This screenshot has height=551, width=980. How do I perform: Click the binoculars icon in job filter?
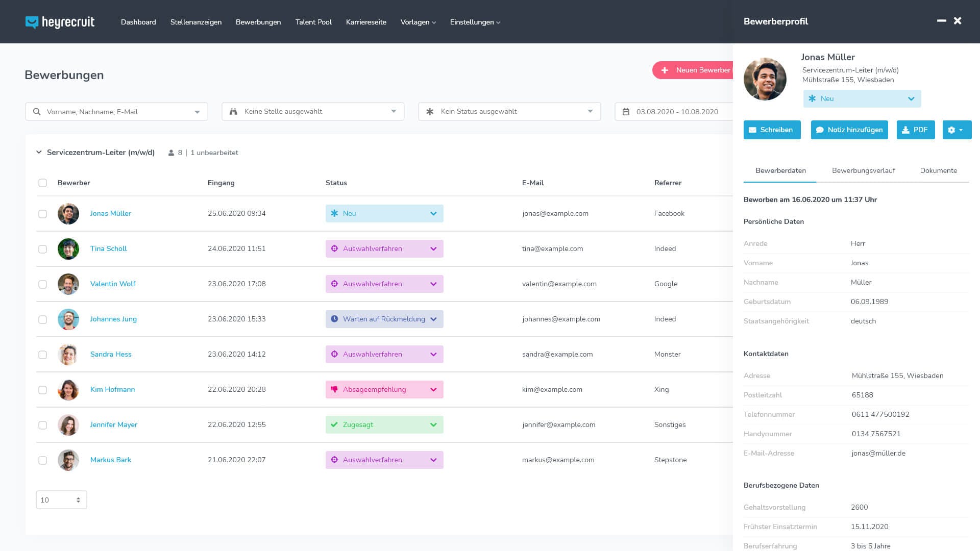[233, 112]
